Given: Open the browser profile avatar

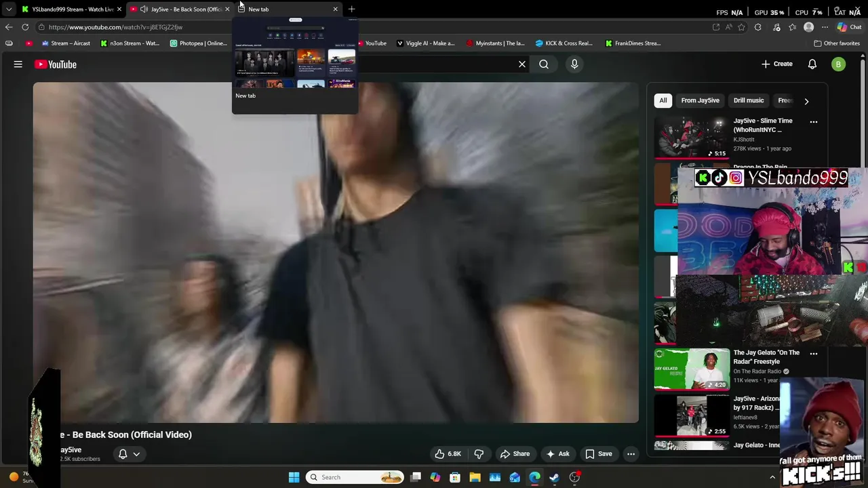Looking at the screenshot, I should coord(808,27).
